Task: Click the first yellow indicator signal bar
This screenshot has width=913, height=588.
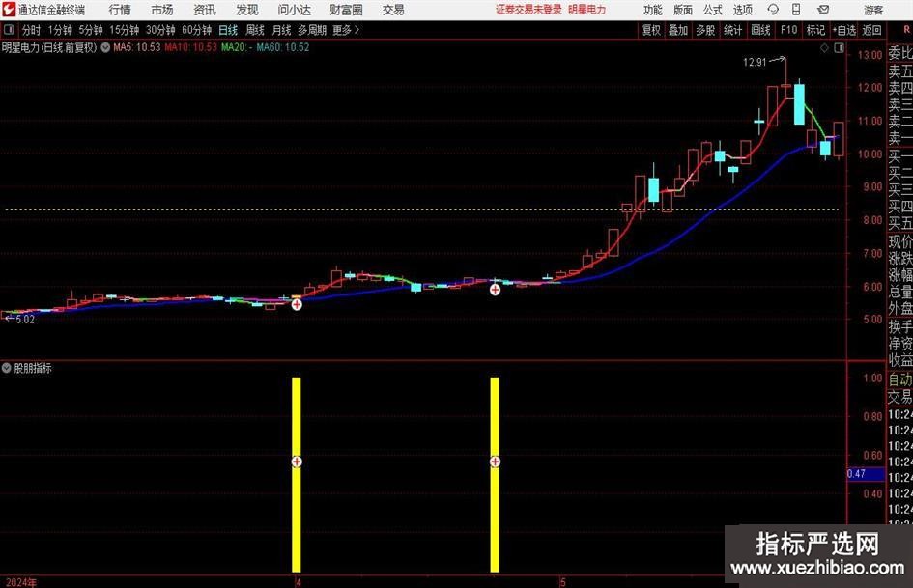Action: tap(297, 474)
